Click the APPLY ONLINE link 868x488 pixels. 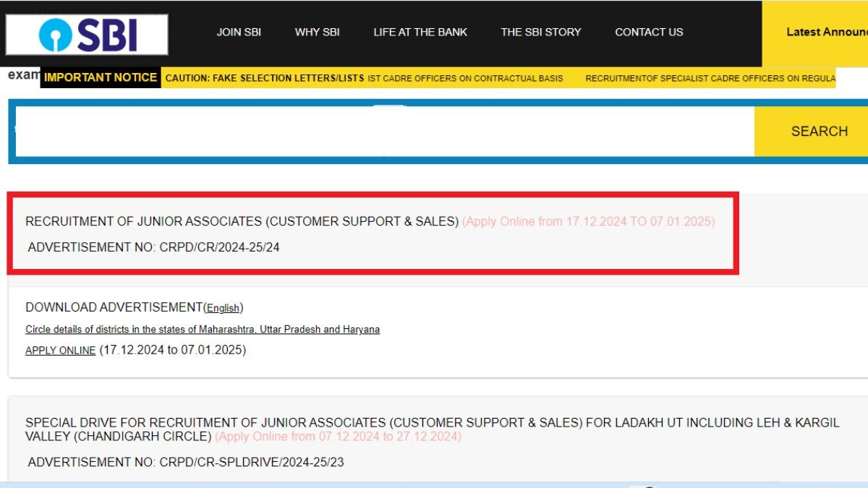(60, 351)
